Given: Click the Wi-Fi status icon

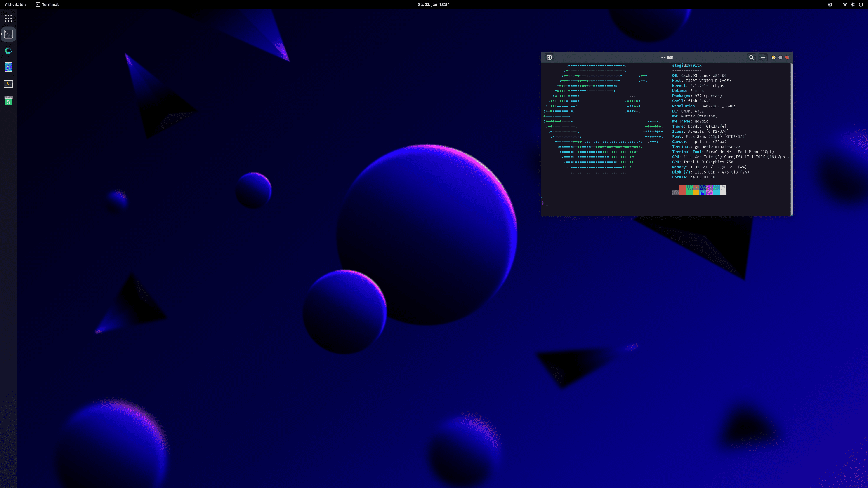Looking at the screenshot, I should 845,4.
